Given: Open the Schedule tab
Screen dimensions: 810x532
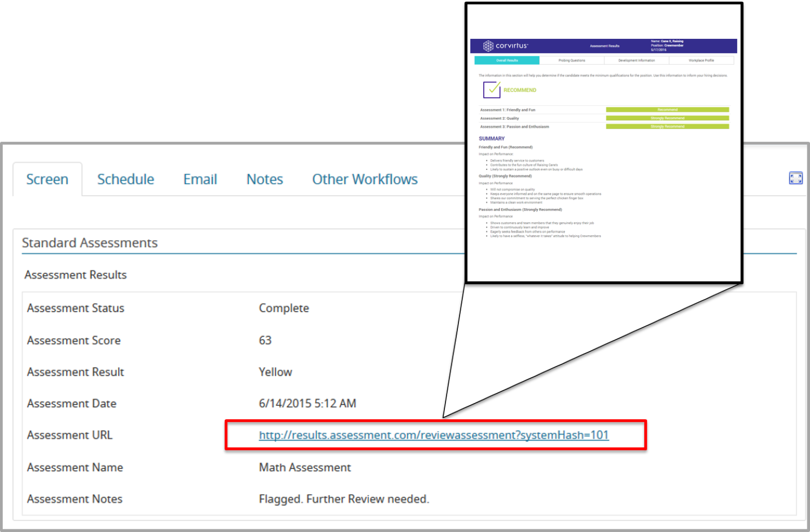Looking at the screenshot, I should 125,179.
